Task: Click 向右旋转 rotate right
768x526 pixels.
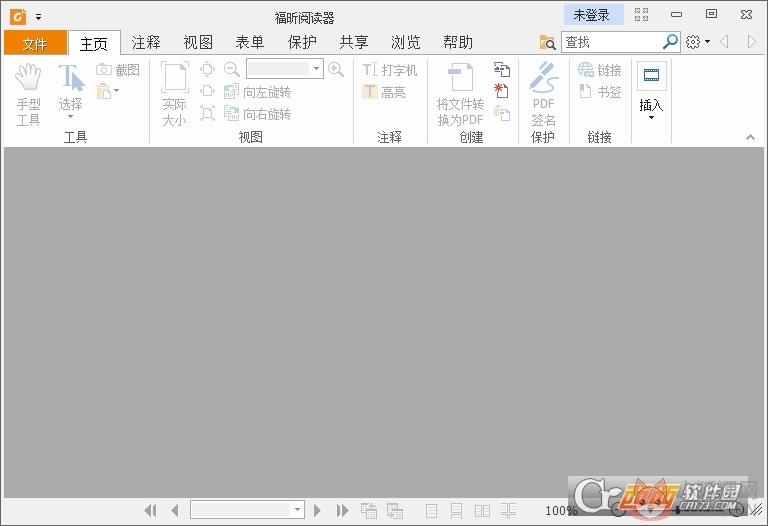Action: point(258,114)
